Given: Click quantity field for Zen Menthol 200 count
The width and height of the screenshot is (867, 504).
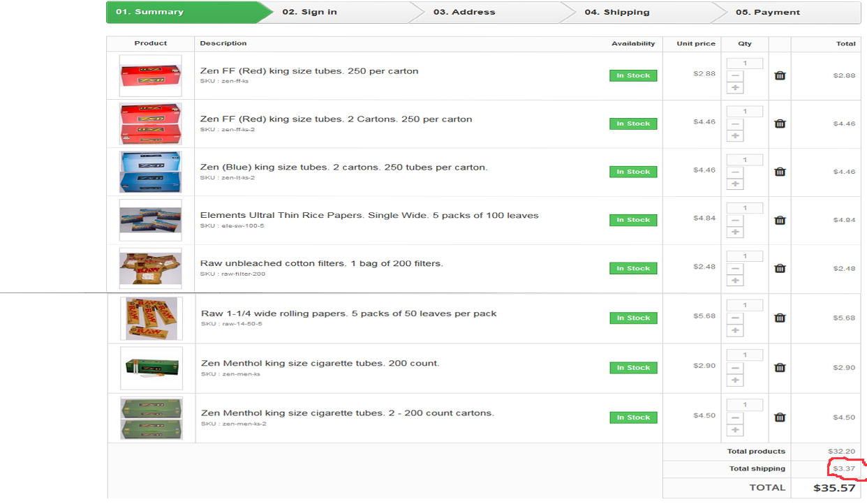Looking at the screenshot, I should tap(745, 355).
